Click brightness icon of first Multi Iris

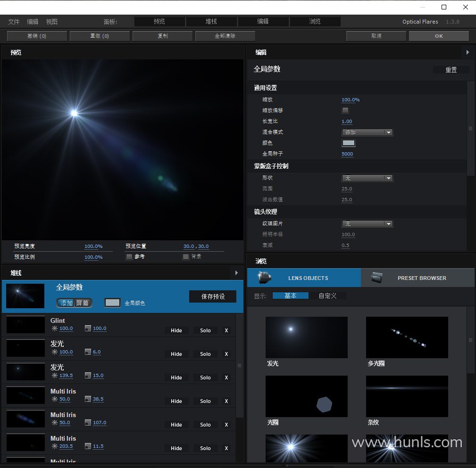pos(55,399)
